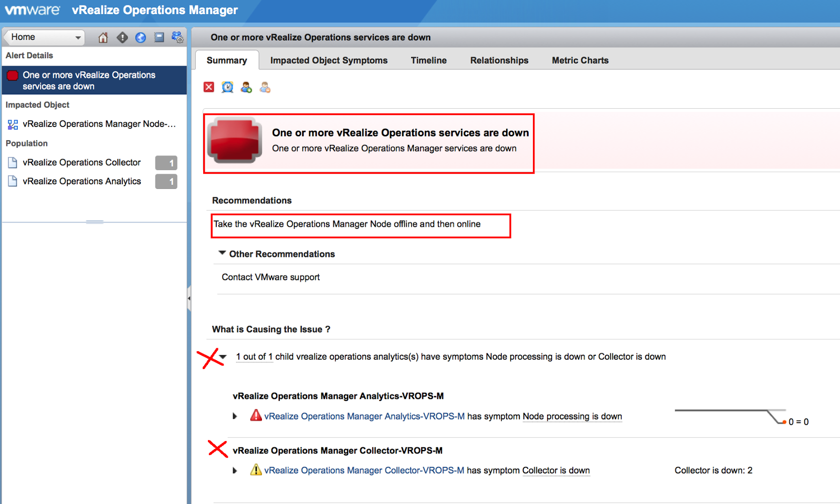Viewport: 840px width, 504px height.
Task: Expand the Collector is down symptom row
Action: click(235, 470)
